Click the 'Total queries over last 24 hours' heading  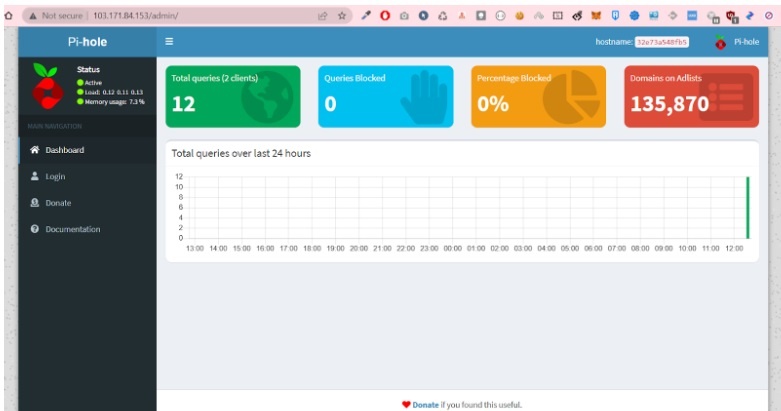point(241,153)
